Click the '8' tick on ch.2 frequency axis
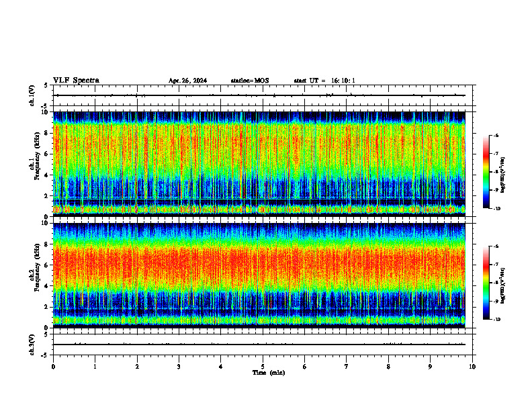532x411 pixels. [x=47, y=244]
